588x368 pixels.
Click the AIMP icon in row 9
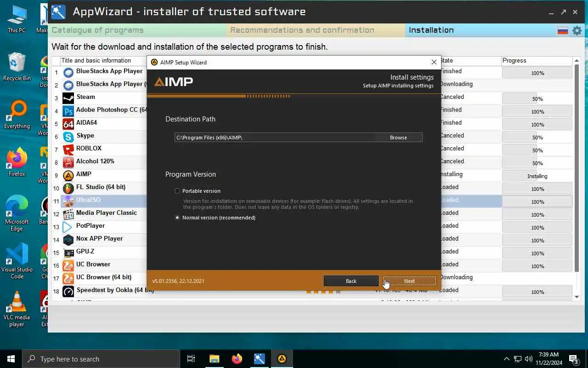pos(68,175)
